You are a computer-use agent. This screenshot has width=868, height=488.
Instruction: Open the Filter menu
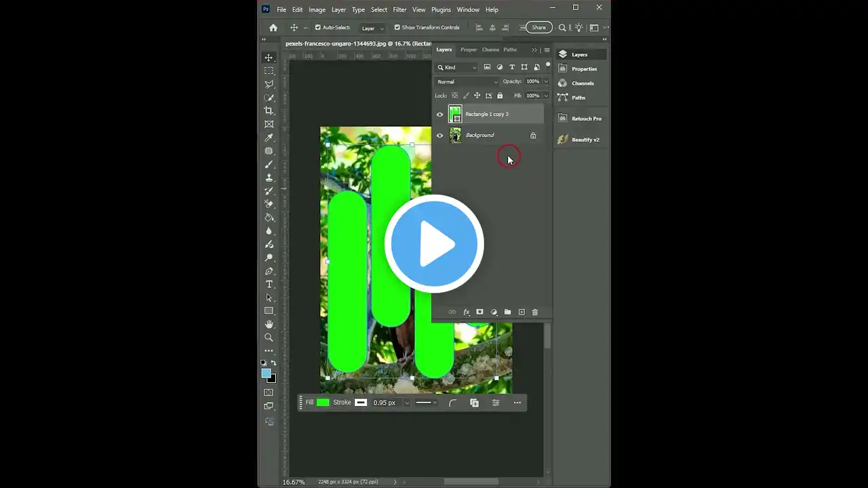(399, 9)
